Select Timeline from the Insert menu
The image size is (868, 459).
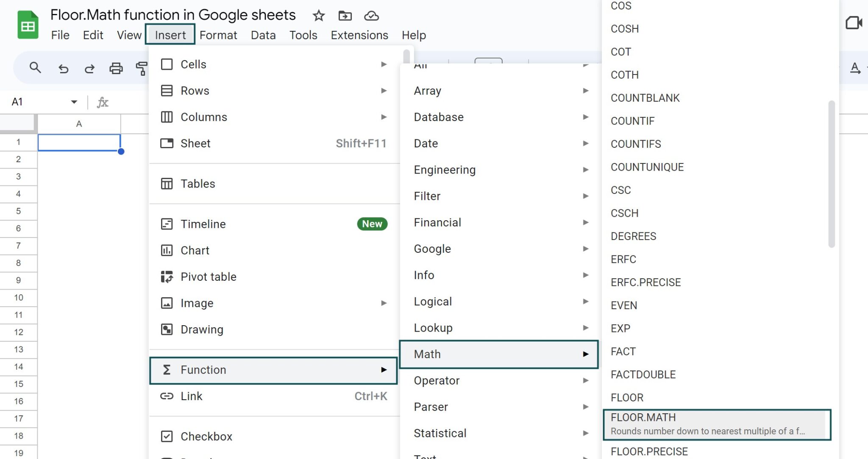click(203, 224)
